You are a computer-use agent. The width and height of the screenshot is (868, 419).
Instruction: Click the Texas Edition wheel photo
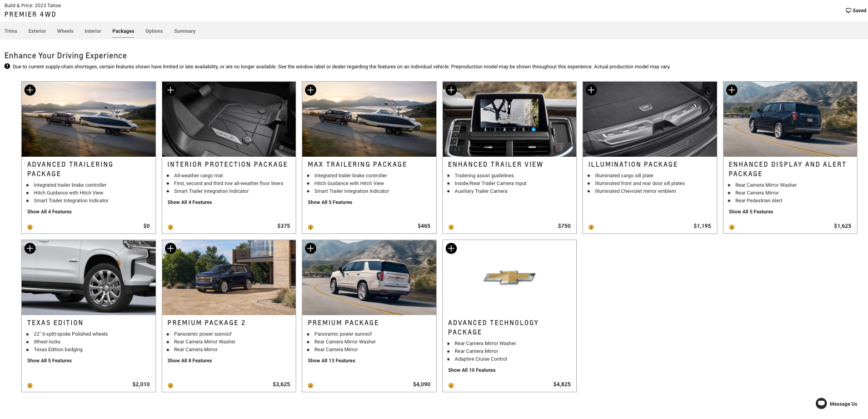coord(89,277)
